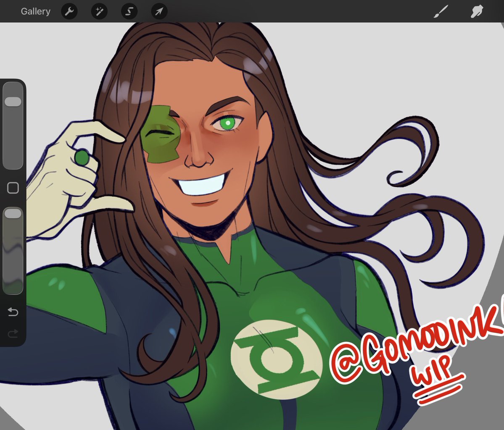This screenshot has height=430, width=504.
Task: Activate the Transform arrow tool
Action: point(159,12)
